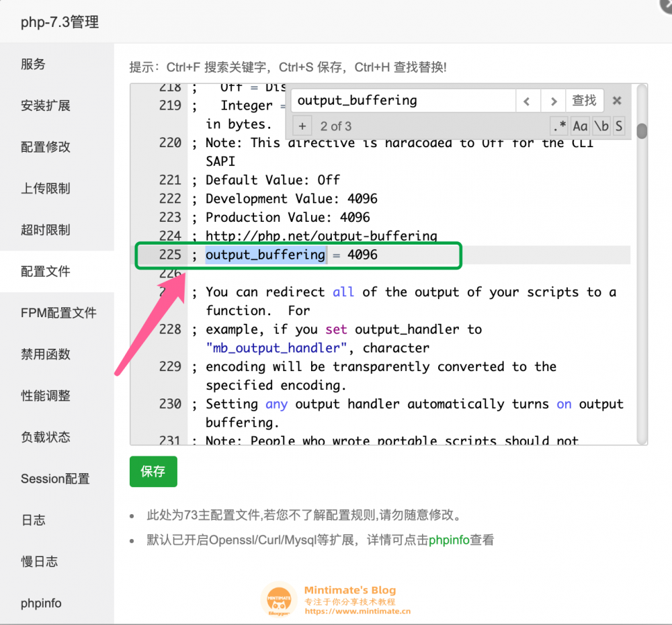Open the 安装扩展 sidebar tab

(x=57, y=106)
